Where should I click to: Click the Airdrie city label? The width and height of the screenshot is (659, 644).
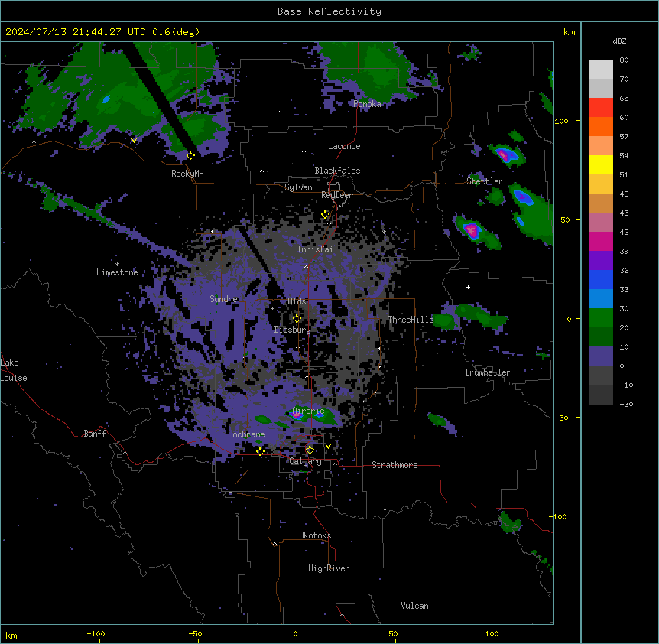click(309, 411)
